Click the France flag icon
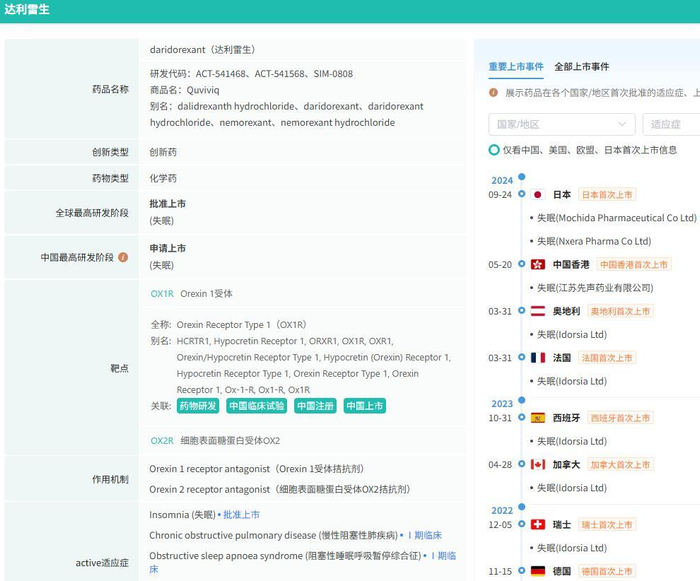Viewport: 700px width, 581px height. tap(538, 358)
